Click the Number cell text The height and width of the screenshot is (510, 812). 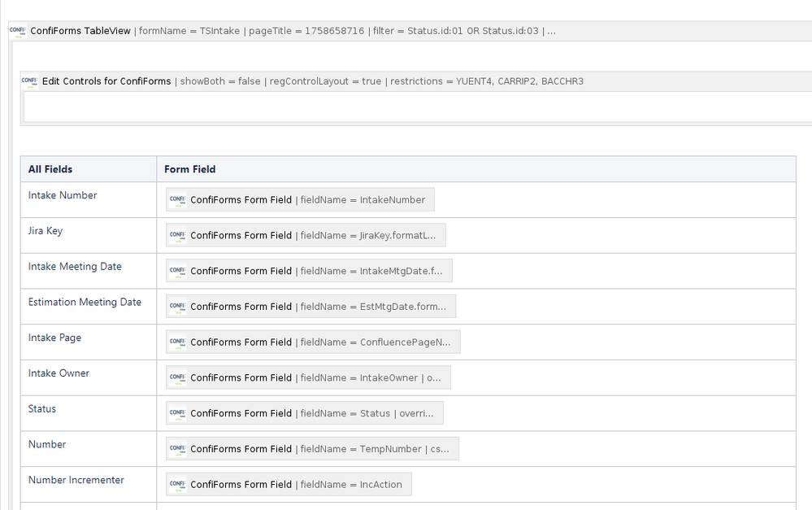click(47, 445)
